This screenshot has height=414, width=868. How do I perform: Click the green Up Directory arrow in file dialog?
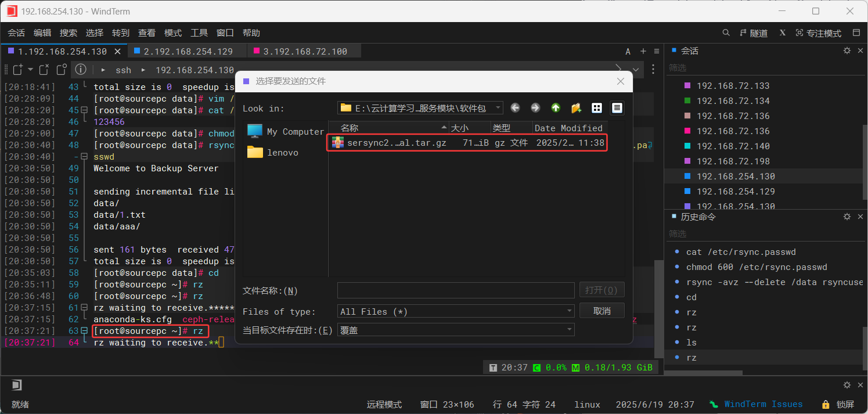(x=555, y=107)
